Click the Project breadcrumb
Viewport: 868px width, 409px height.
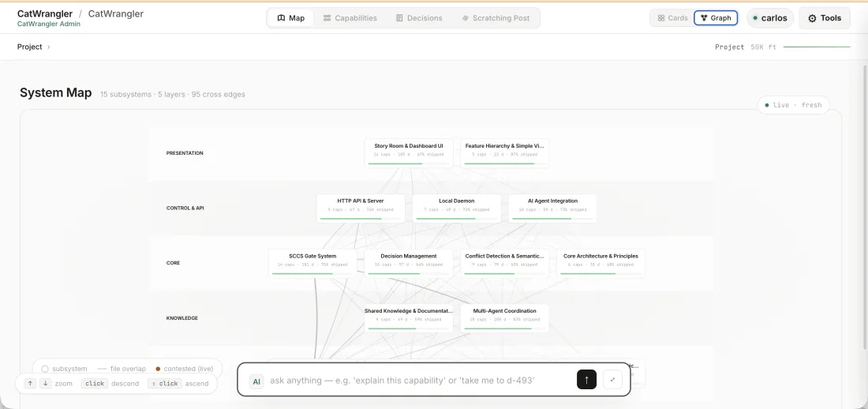(29, 47)
